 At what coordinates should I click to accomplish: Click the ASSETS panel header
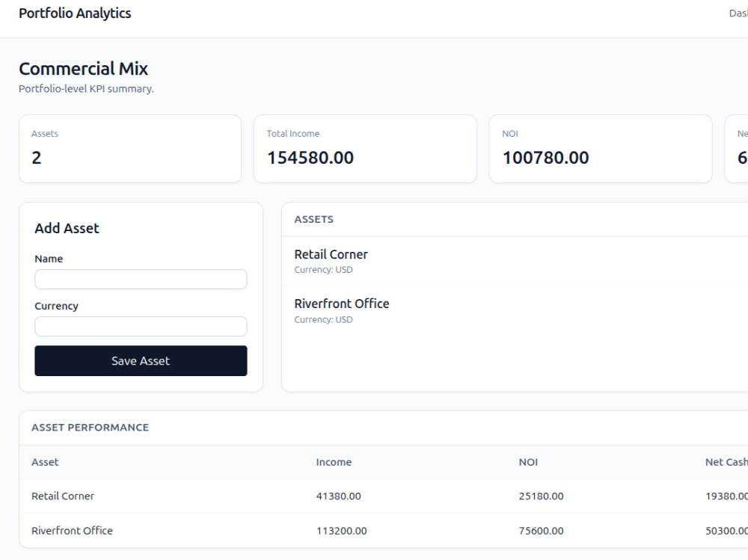click(314, 219)
